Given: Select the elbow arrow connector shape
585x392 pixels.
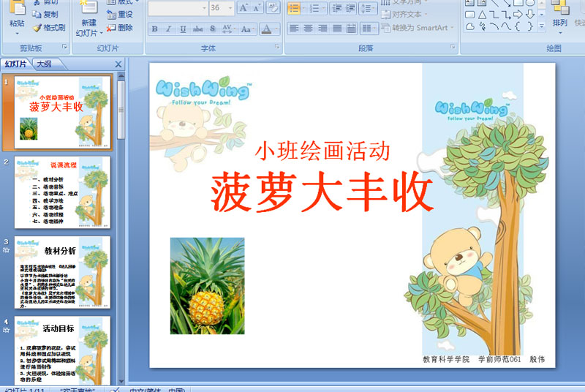Looking at the screenshot, I should (505, 15).
